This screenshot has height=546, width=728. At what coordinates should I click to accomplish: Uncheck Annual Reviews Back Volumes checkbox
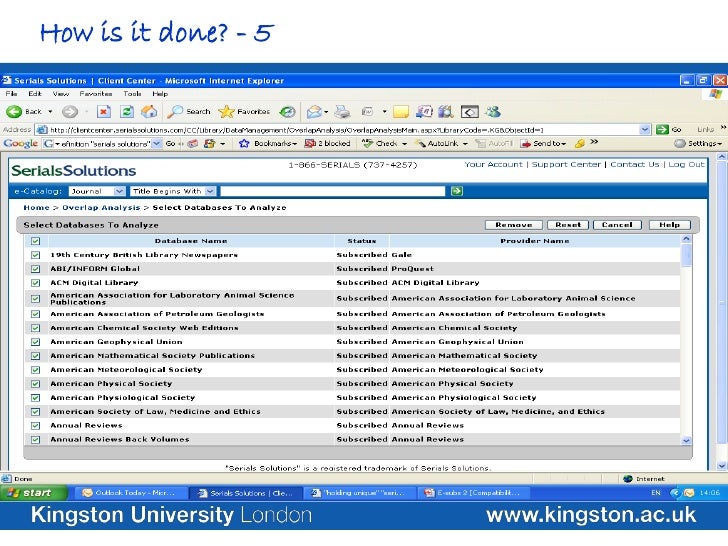(x=36, y=439)
